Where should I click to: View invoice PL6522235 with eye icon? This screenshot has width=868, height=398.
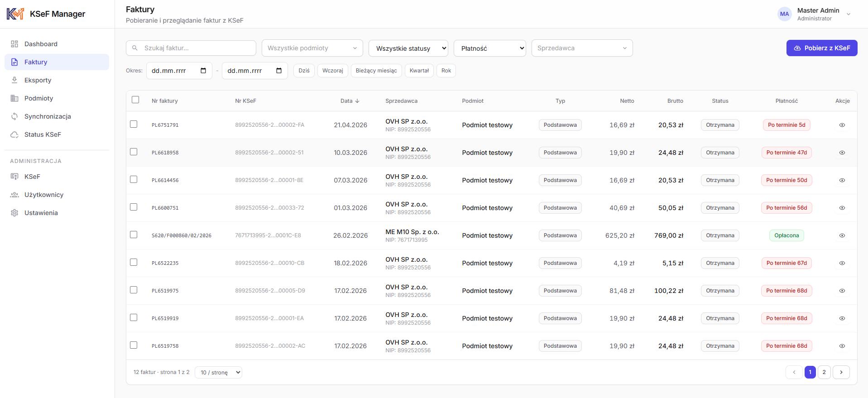click(x=842, y=263)
